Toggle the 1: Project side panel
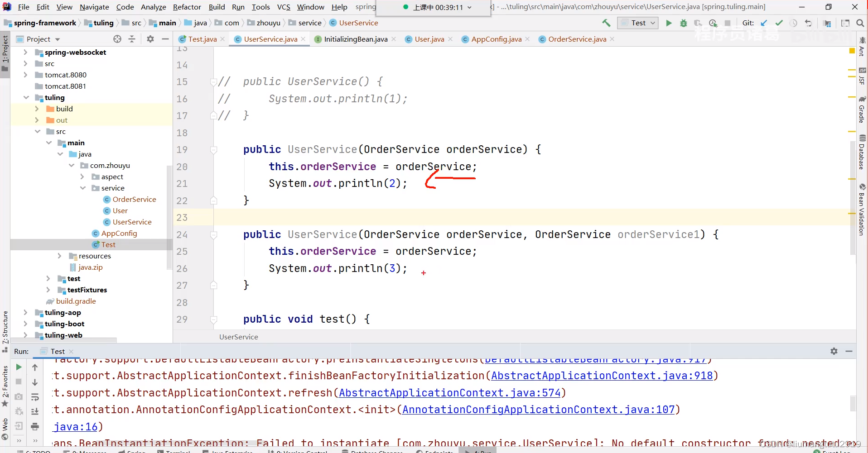 [5, 53]
